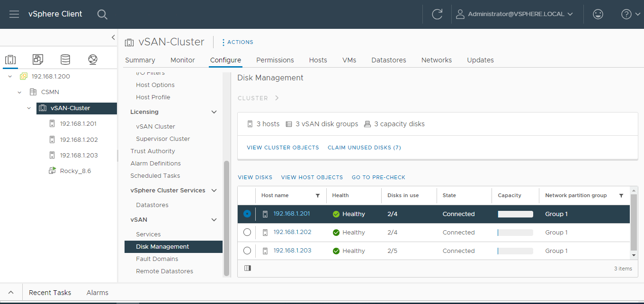This screenshot has height=304, width=644.
Task: Open host link 192.168.1.202 in table
Action: click(292, 232)
